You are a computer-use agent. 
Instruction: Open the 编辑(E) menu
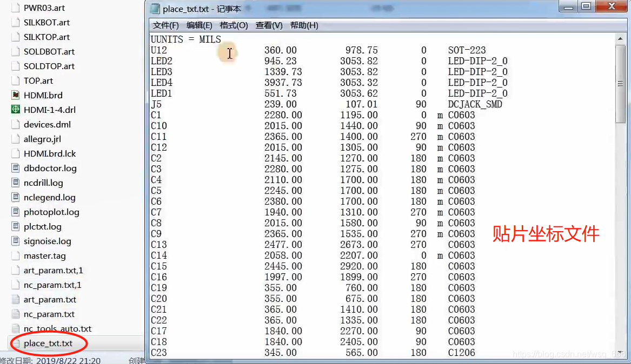200,25
